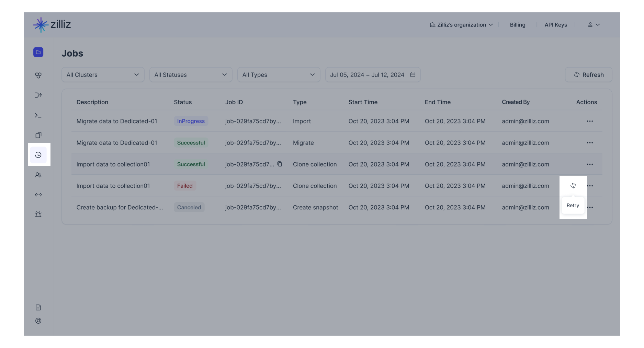The image size is (644, 348).
Task: Copy the job ID using the copy icon
Action: pyautogui.click(x=280, y=164)
